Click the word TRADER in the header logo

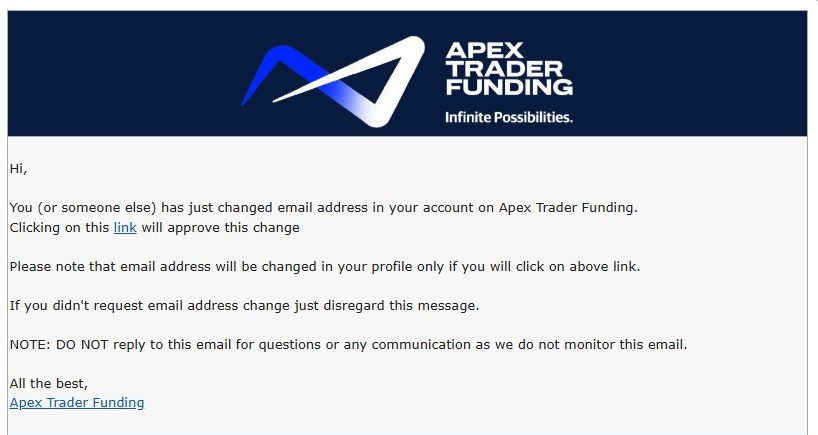coord(504,69)
